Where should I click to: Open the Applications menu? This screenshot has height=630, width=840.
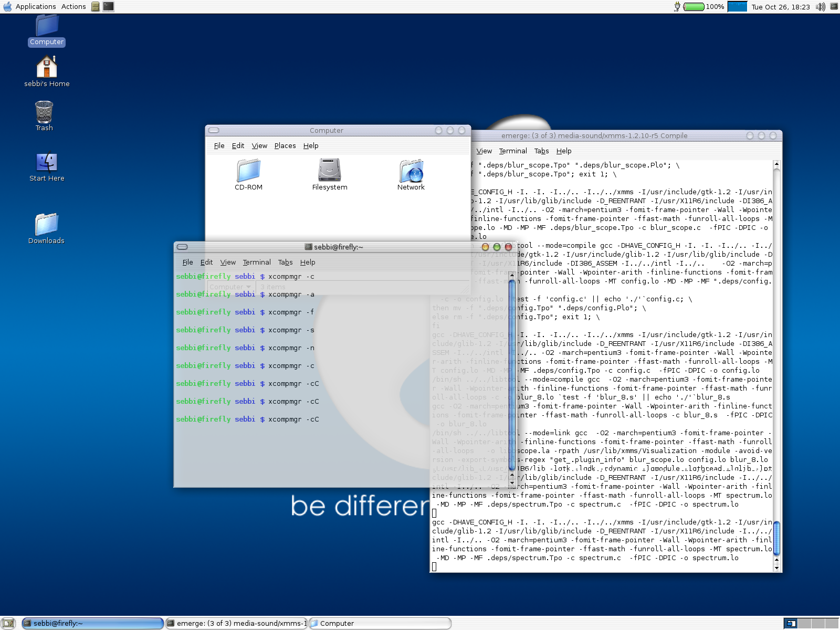(35, 6)
